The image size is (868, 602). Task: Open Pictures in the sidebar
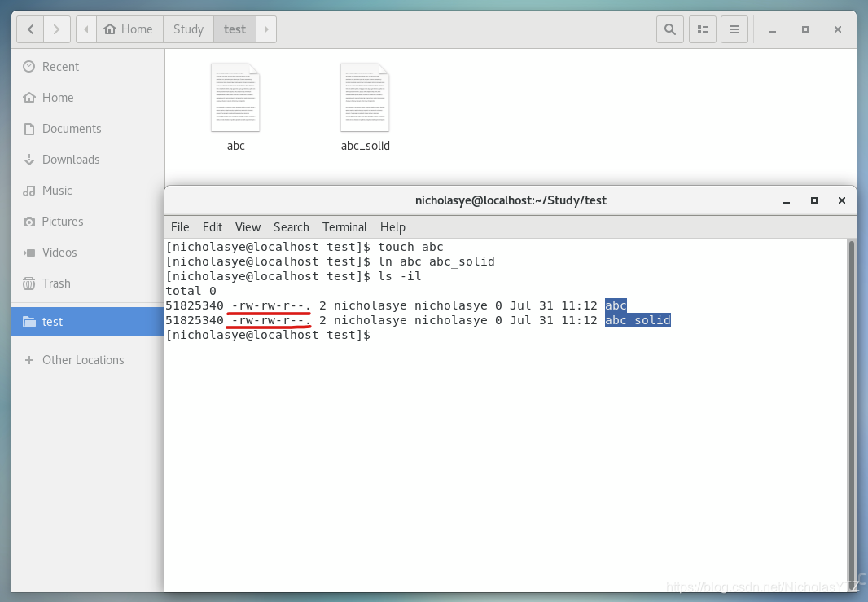click(87, 222)
